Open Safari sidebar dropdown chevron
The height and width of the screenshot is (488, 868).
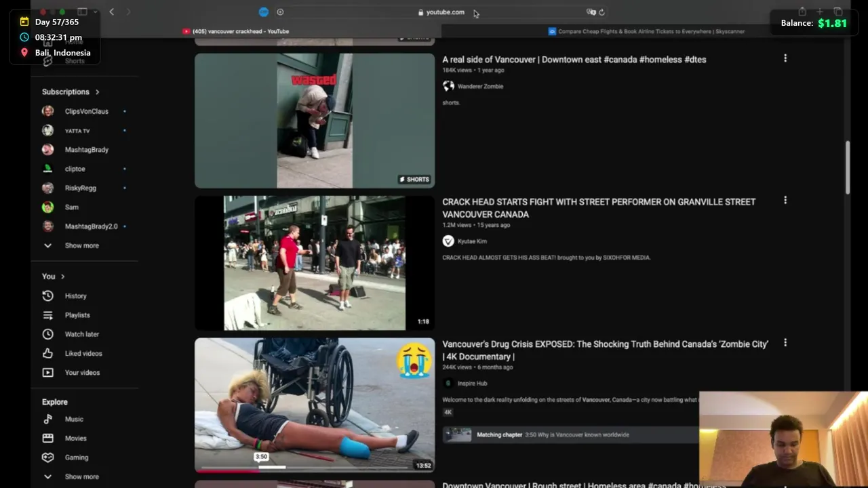pos(95,12)
